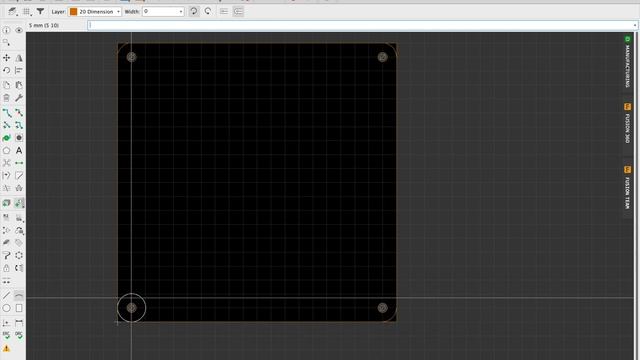Select the Text tool

pos(19,151)
